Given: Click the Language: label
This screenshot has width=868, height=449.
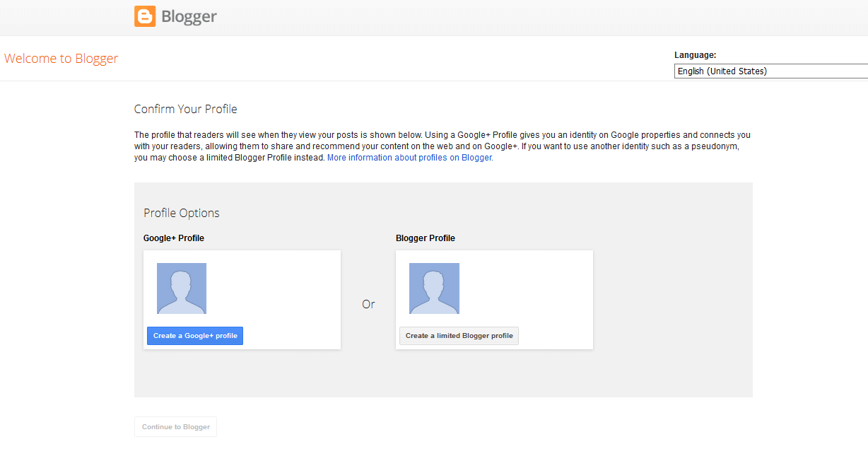Looking at the screenshot, I should point(696,55).
